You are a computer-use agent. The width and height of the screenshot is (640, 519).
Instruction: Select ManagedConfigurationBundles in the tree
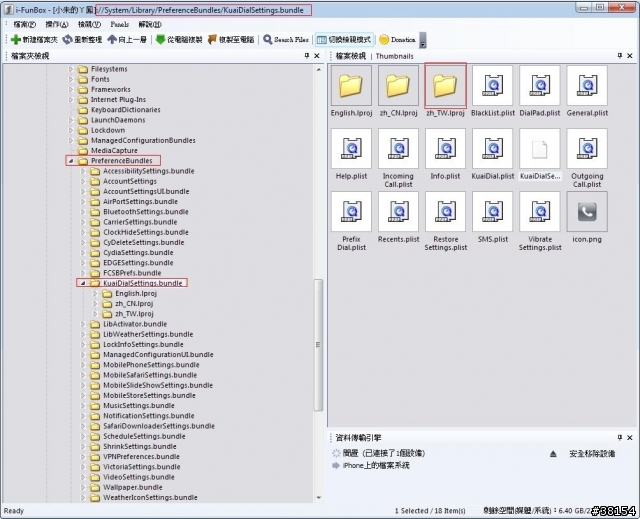click(x=143, y=140)
